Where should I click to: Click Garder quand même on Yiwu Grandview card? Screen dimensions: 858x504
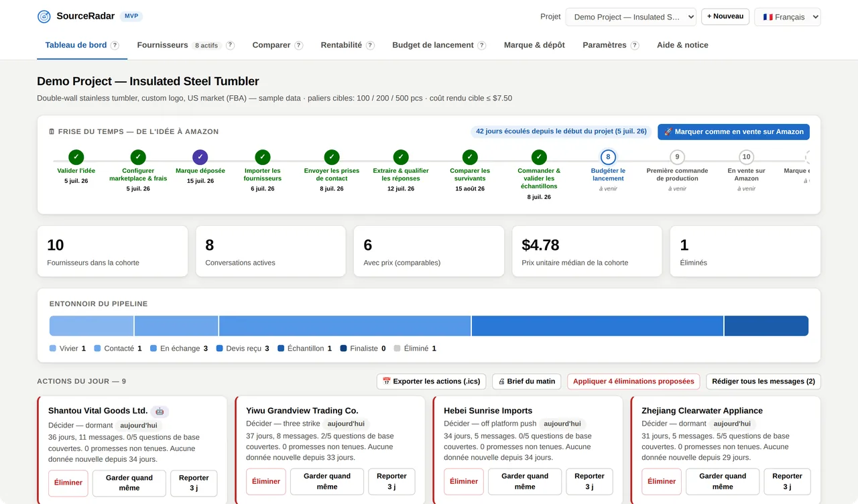[x=327, y=481]
